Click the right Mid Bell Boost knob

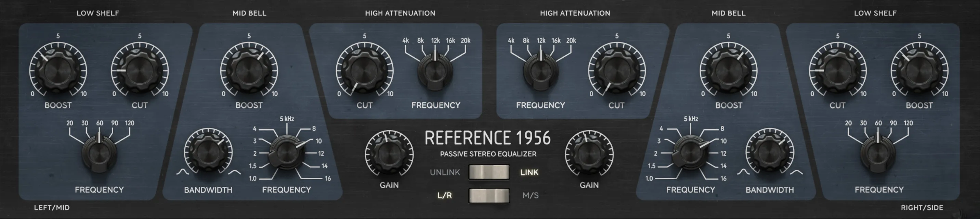[729, 71]
